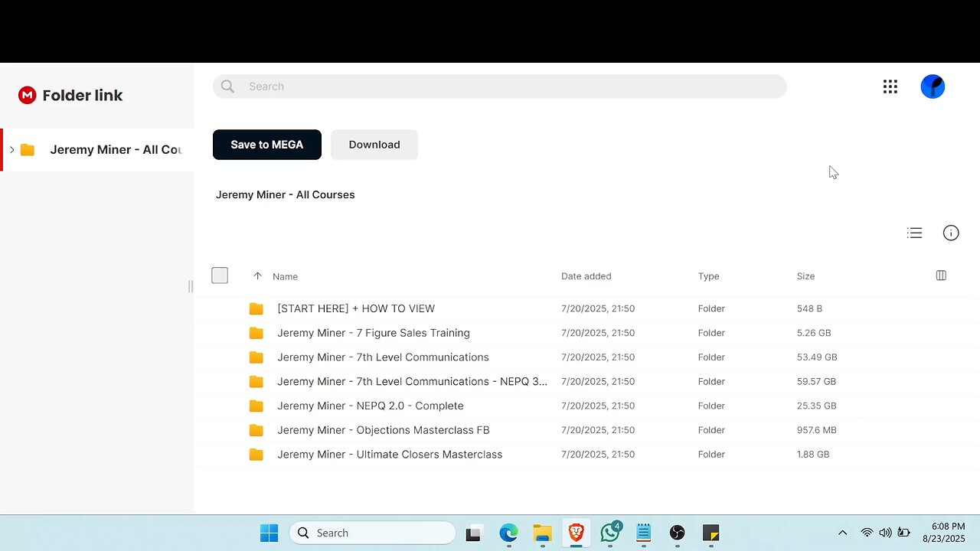
Task: Click the 1.88 GB size value
Action: coord(813,455)
